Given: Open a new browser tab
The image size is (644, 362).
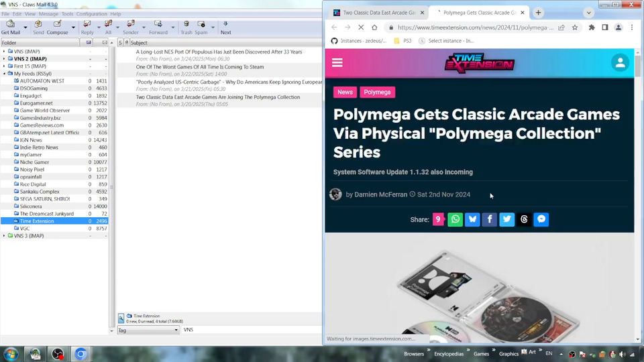Looking at the screenshot, I should (538, 13).
